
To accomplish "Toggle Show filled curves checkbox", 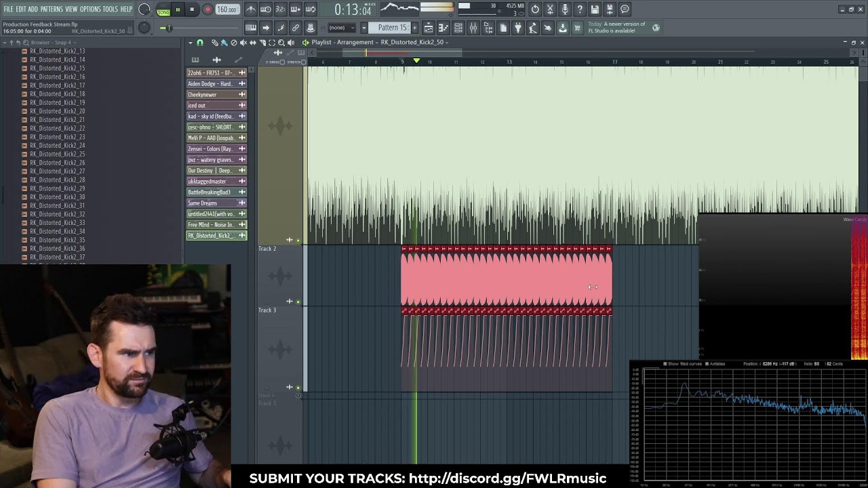I will click(x=665, y=364).
